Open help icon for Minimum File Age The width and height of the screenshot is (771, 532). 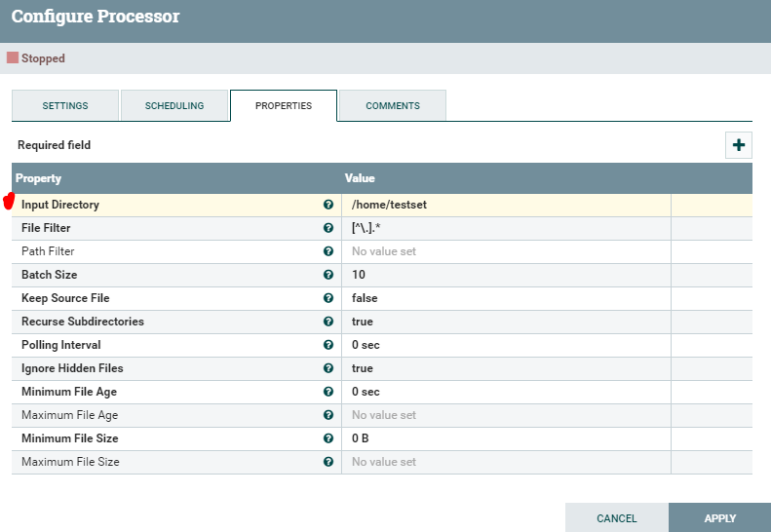coord(328,392)
